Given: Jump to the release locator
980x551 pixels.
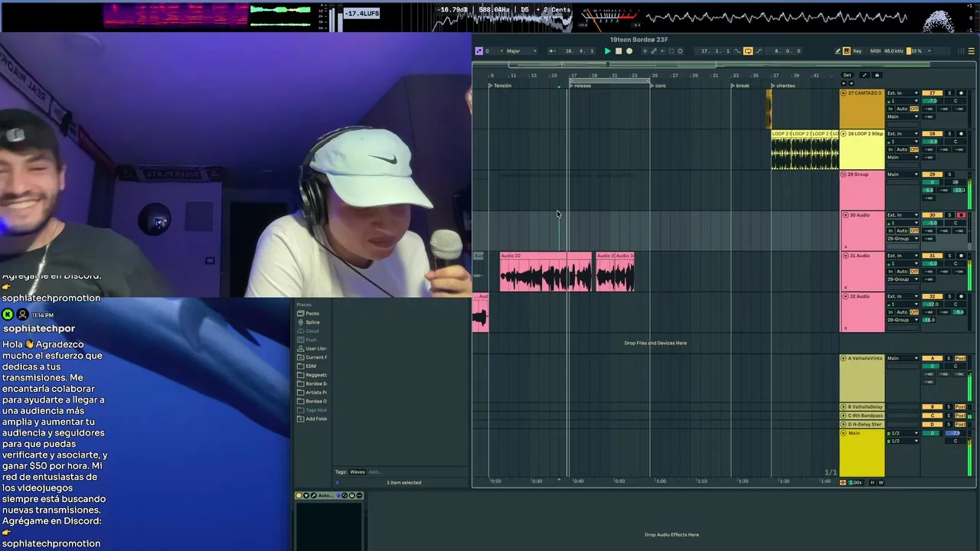Looking at the screenshot, I should click(x=580, y=86).
